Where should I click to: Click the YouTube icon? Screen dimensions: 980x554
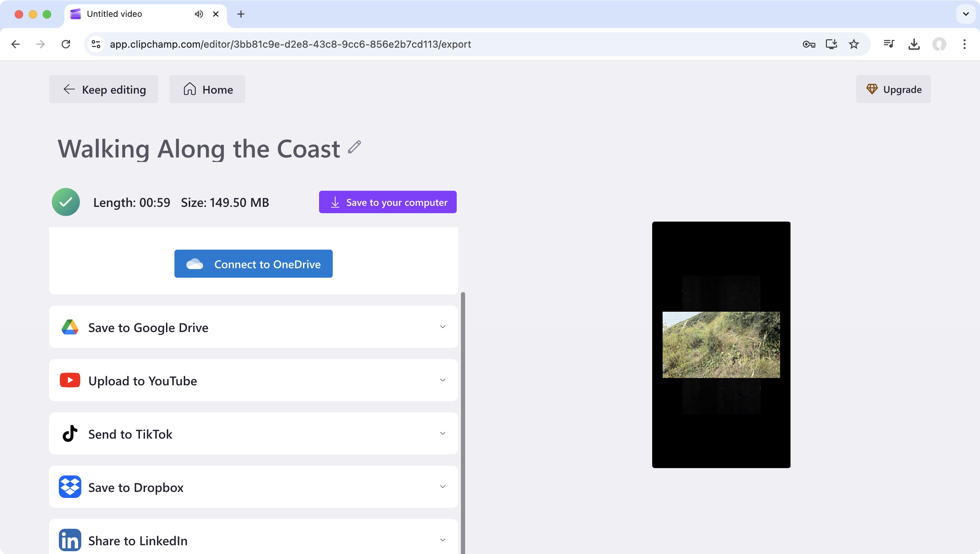click(70, 380)
